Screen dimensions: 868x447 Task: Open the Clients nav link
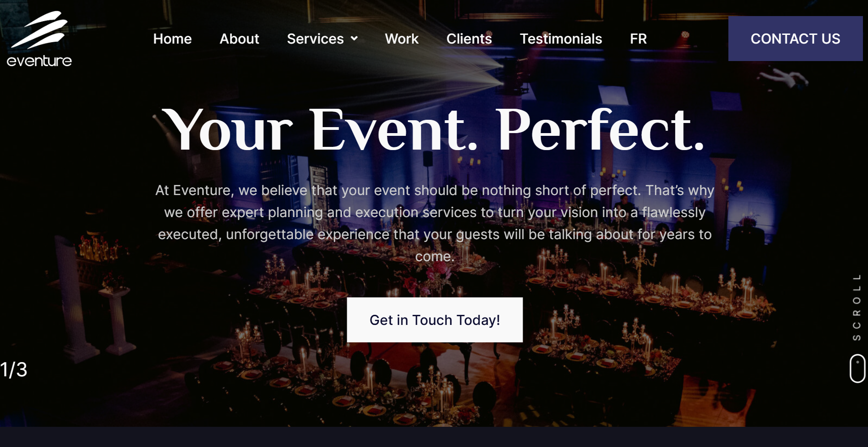[x=469, y=39]
